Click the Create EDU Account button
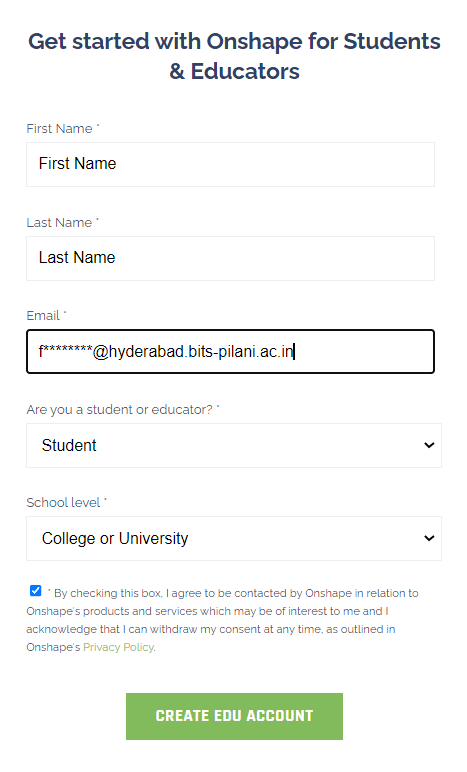The image size is (467, 772). 234,716
